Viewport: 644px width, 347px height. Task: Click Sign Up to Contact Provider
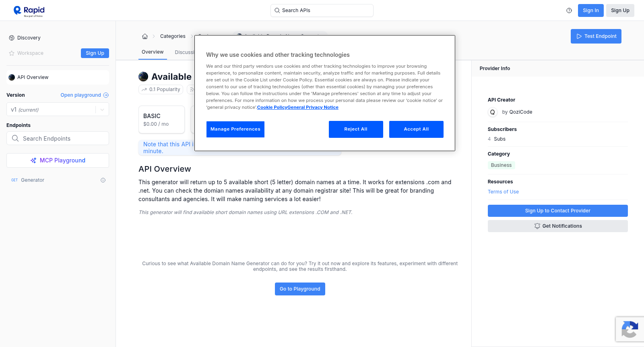coord(557,211)
